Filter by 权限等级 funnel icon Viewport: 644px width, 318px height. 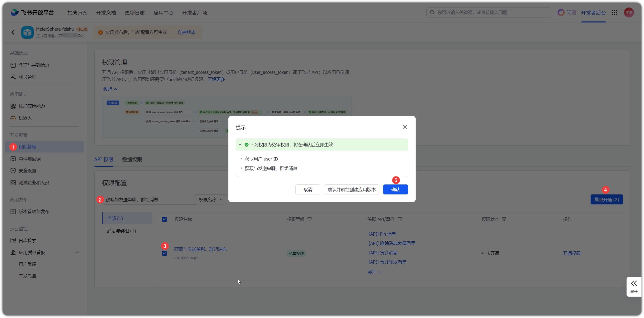pos(310,219)
